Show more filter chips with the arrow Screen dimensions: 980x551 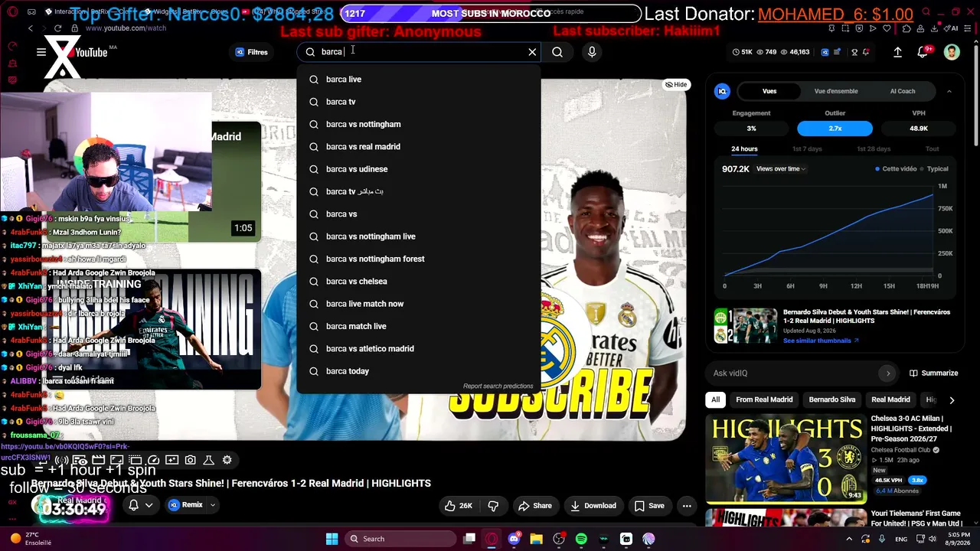point(952,399)
